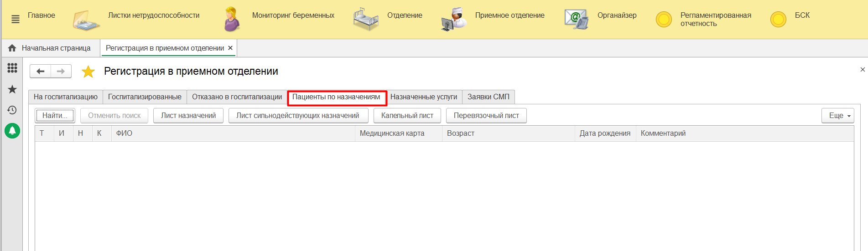Switch to the Госпитализированные tab

(145, 97)
